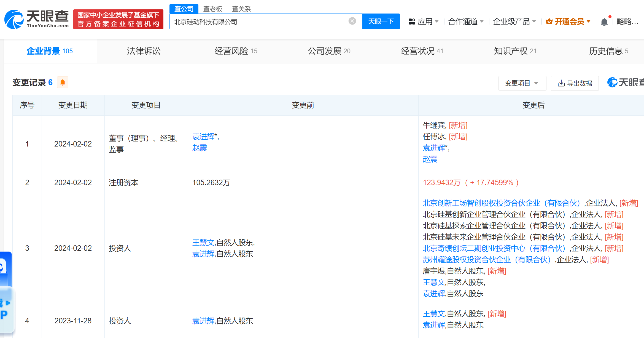Select the 公司发展 tab
Image resolution: width=644 pixels, height=338 pixels.
329,51
